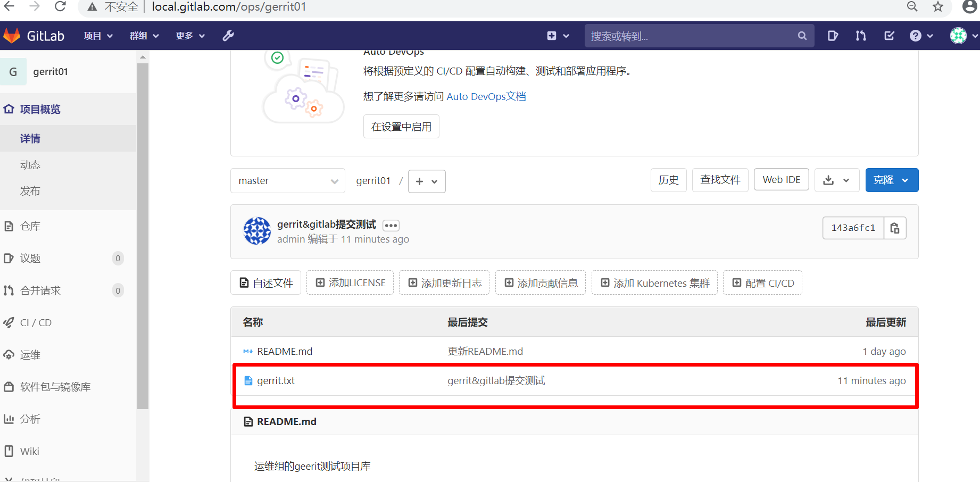Screen dimensions: 980x482
Task: Click the commit author avatar
Action: [x=257, y=231]
